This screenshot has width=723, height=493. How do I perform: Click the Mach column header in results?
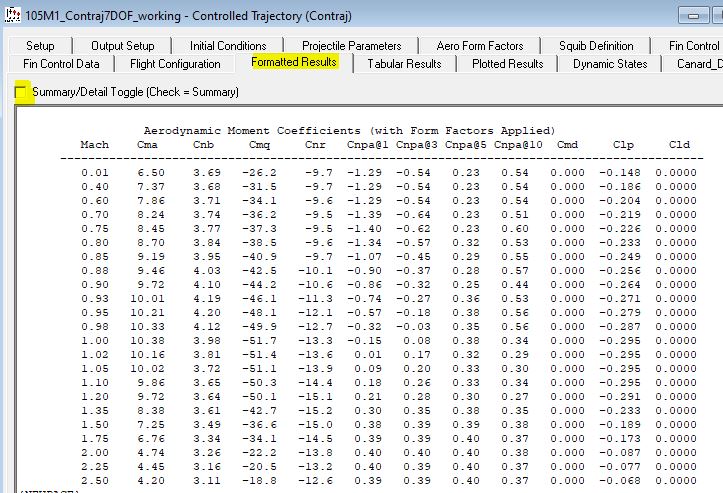[x=94, y=145]
